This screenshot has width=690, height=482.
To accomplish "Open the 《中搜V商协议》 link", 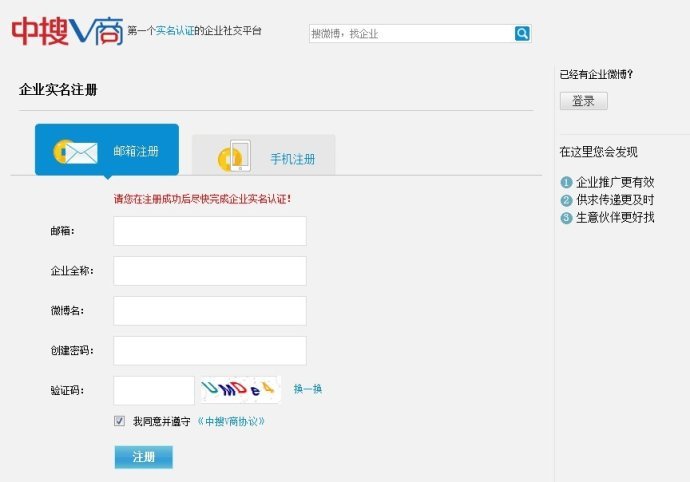I will coord(231,421).
